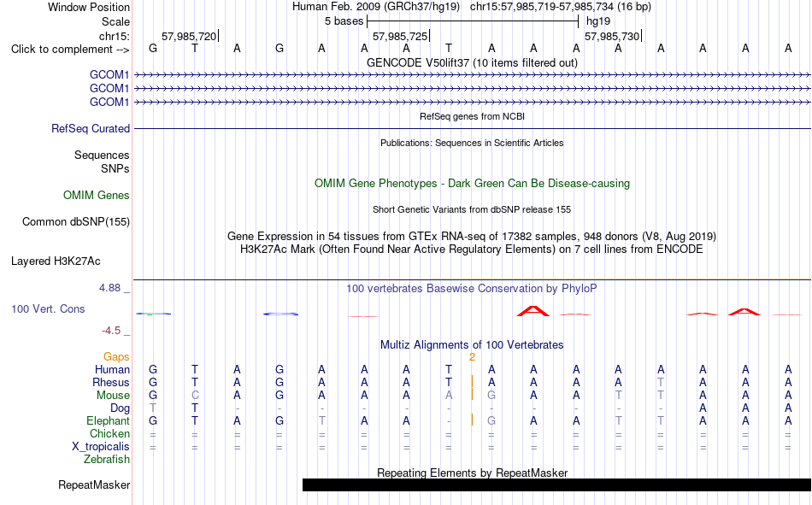Select the Window Position label

89,7
